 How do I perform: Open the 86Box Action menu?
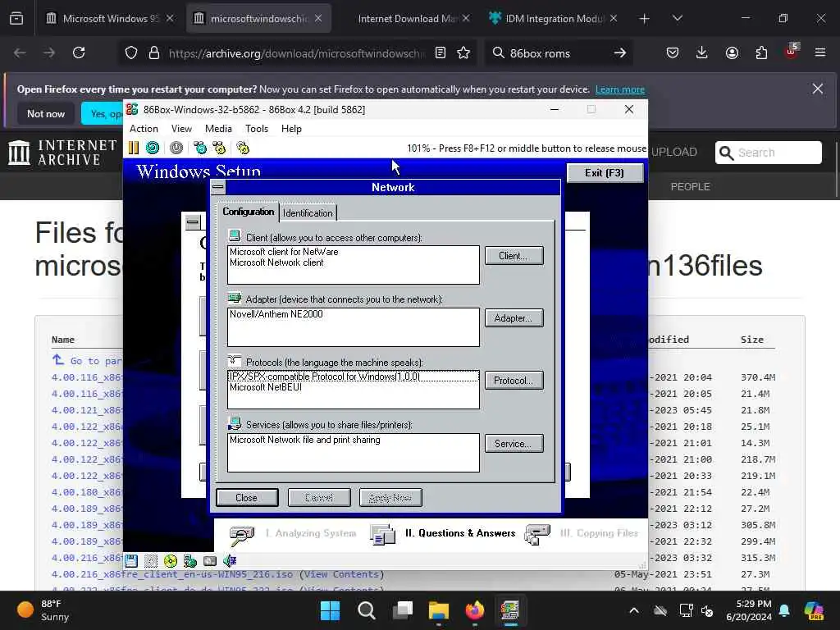pos(144,129)
